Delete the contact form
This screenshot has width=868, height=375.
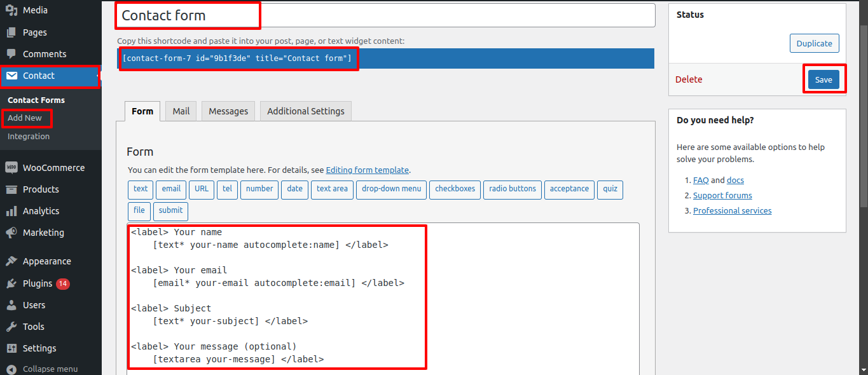tap(689, 79)
